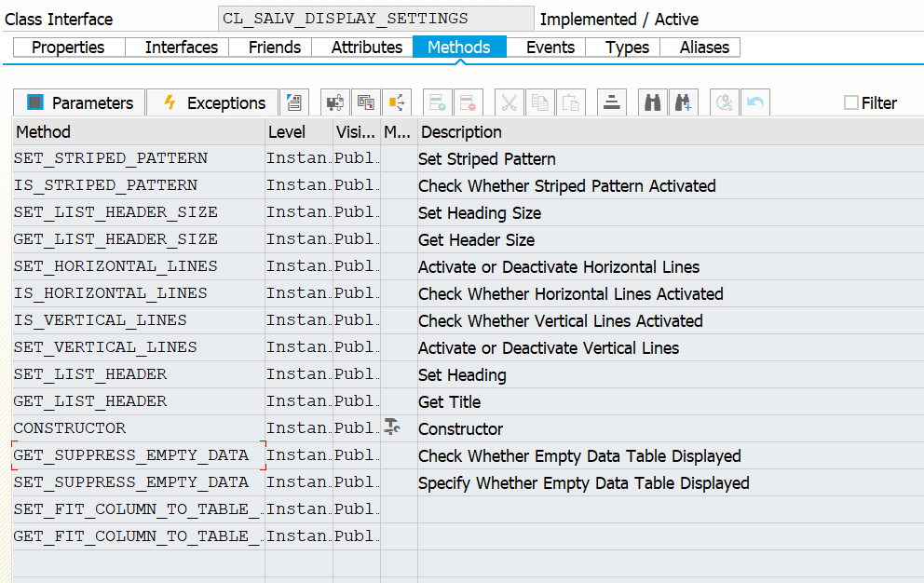Screen dimensions: 924x583
Task: Click the gear with pencil icon
Action: (x=725, y=102)
